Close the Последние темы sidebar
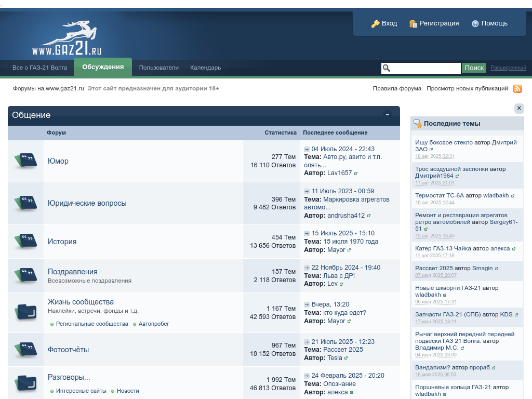 click(x=519, y=108)
